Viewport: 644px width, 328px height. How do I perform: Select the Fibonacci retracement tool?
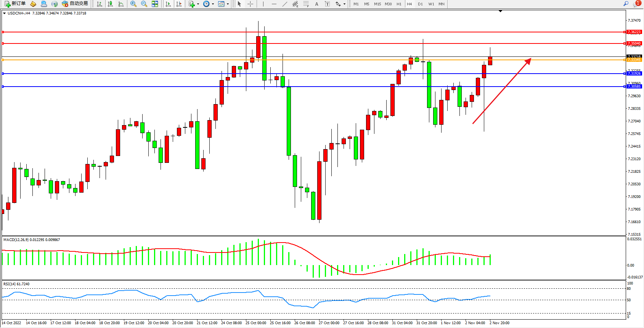tap(306, 4)
